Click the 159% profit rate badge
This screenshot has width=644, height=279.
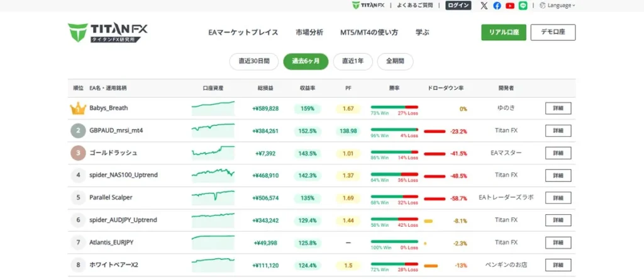pyautogui.click(x=308, y=108)
